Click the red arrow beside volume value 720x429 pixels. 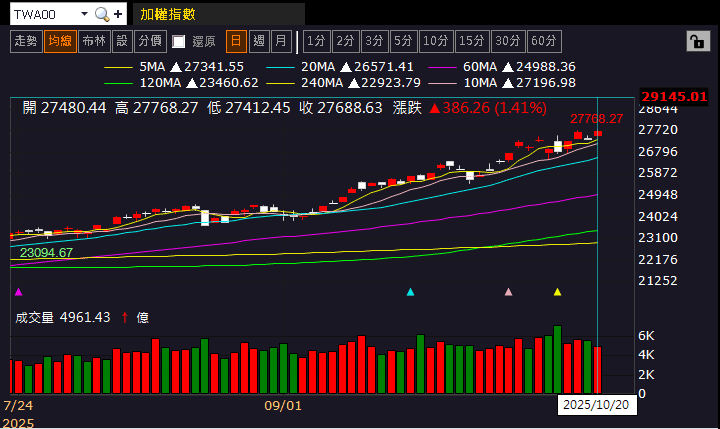(124, 317)
